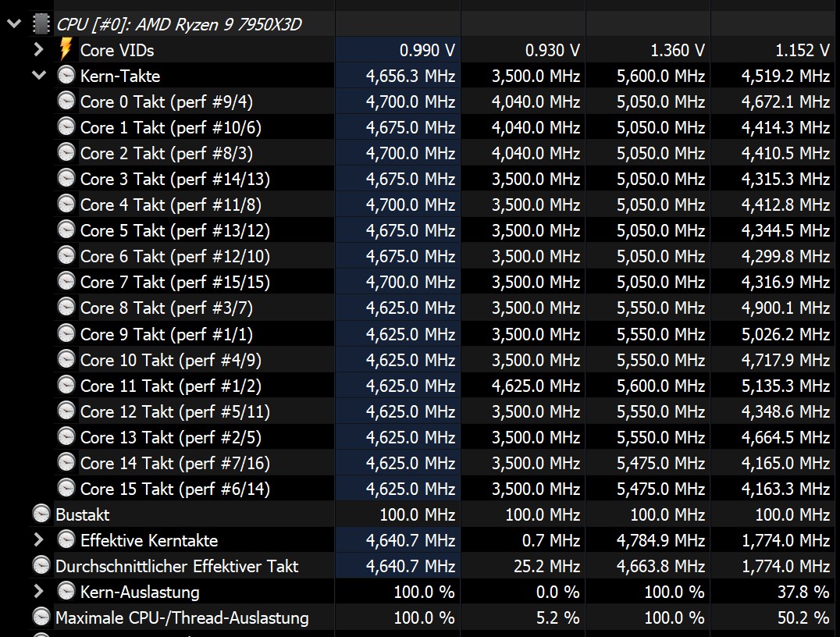Click the clock icon of Core 3 Takt

click(66, 178)
